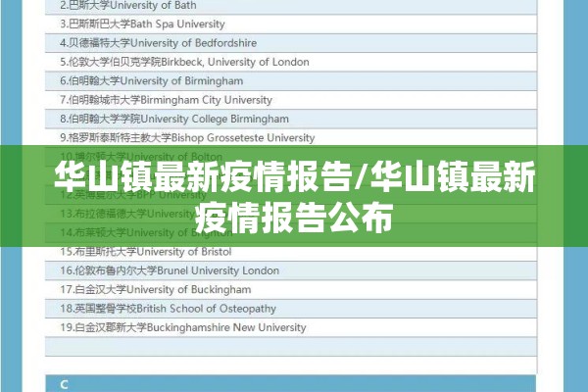Click "16.伦敦布鲁内尔大学Brunel University London"

(x=291, y=270)
